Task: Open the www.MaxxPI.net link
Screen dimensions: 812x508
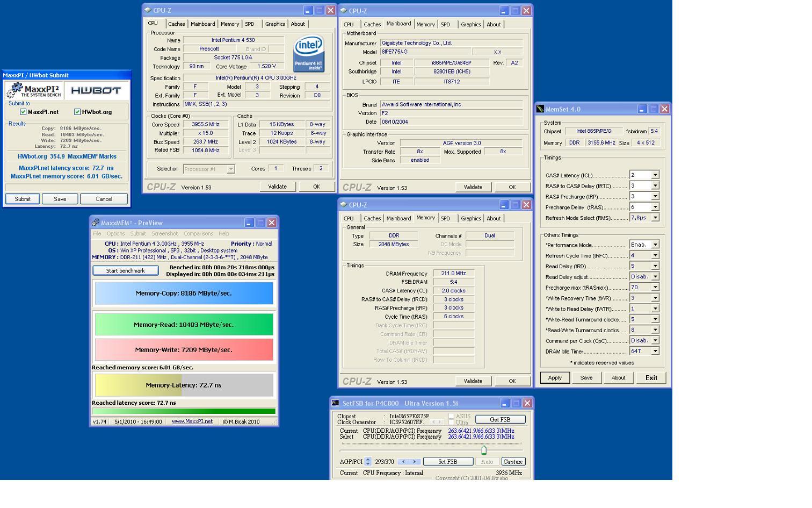Action: (x=192, y=421)
